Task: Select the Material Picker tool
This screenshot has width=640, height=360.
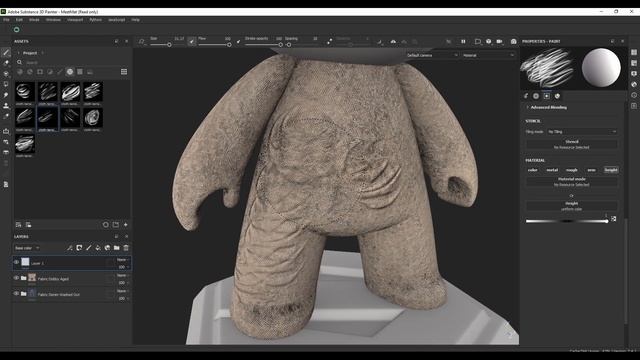Action: (x=6, y=116)
